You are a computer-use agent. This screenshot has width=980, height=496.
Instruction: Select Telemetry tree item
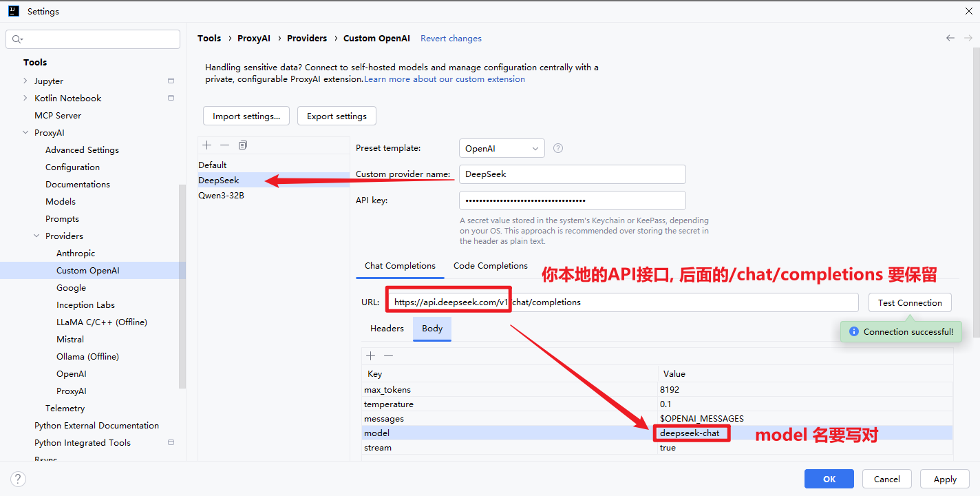pos(65,408)
